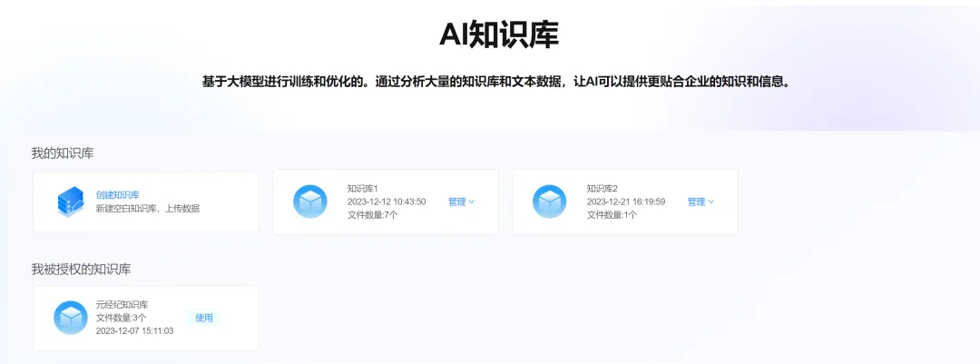This screenshot has height=364, width=980.
Task: Click the cube icon of 知识库1
Action: tap(310, 202)
